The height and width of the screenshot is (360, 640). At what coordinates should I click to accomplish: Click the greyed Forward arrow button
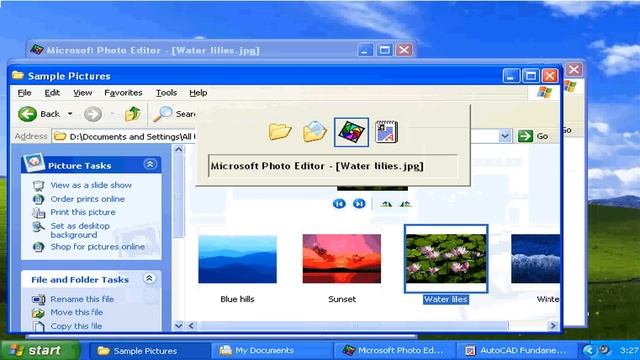pyautogui.click(x=93, y=114)
